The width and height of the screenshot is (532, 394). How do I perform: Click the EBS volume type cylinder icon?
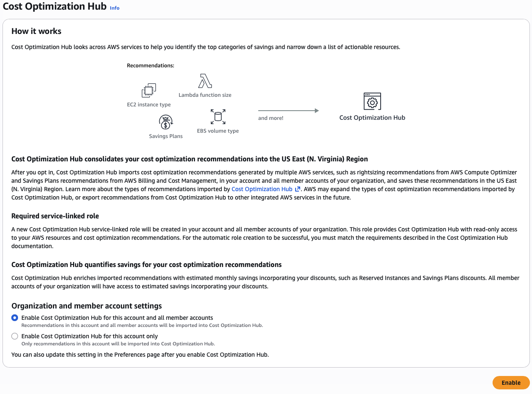(x=218, y=117)
